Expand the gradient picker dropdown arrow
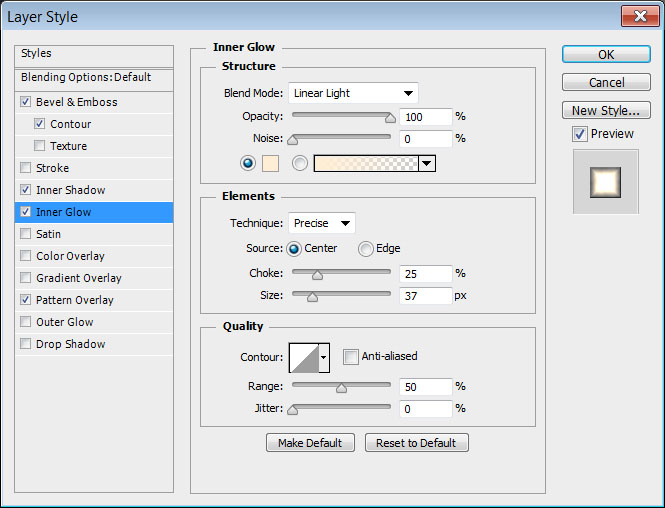Screen dimensions: 665x508 [x=427, y=163]
